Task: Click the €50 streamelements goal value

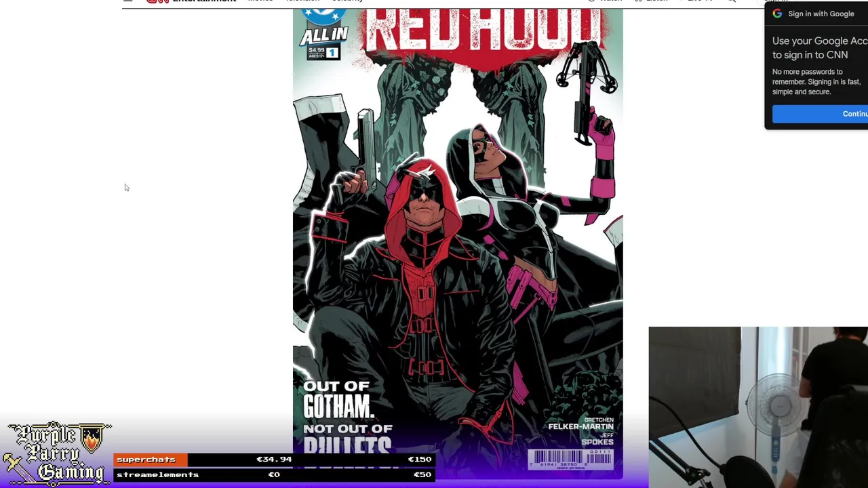Action: tap(422, 474)
